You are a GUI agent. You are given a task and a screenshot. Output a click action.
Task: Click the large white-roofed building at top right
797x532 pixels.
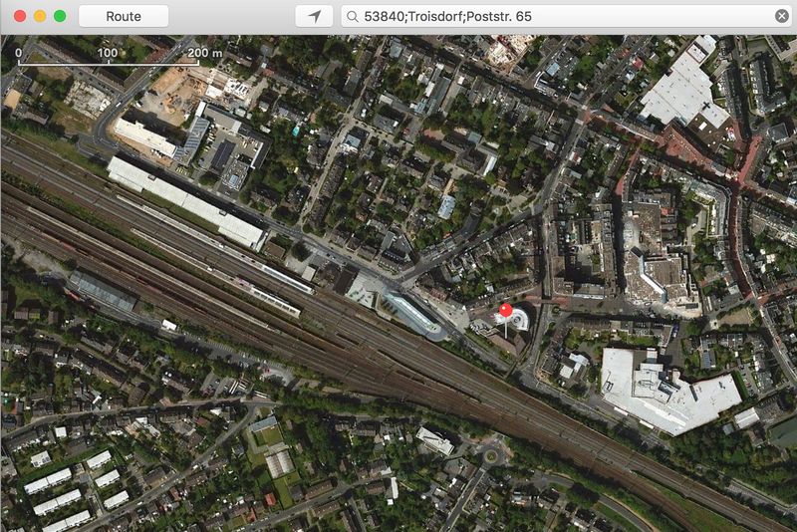(683, 90)
